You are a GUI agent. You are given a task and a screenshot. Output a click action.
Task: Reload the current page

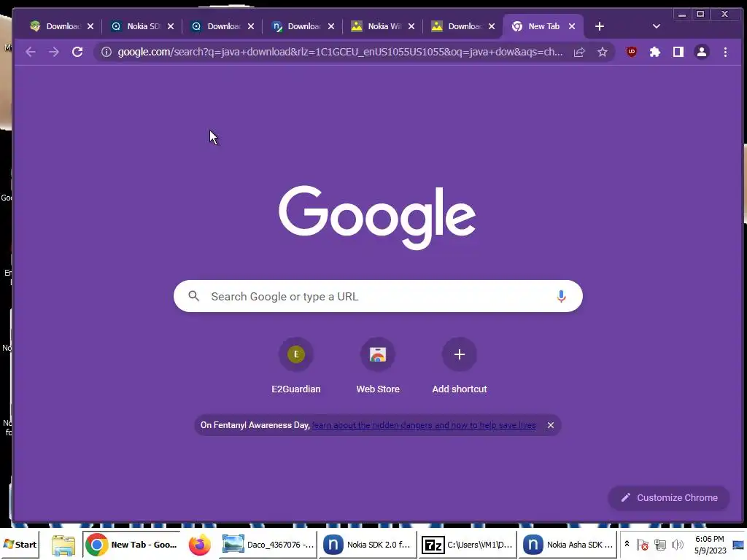[x=77, y=52]
